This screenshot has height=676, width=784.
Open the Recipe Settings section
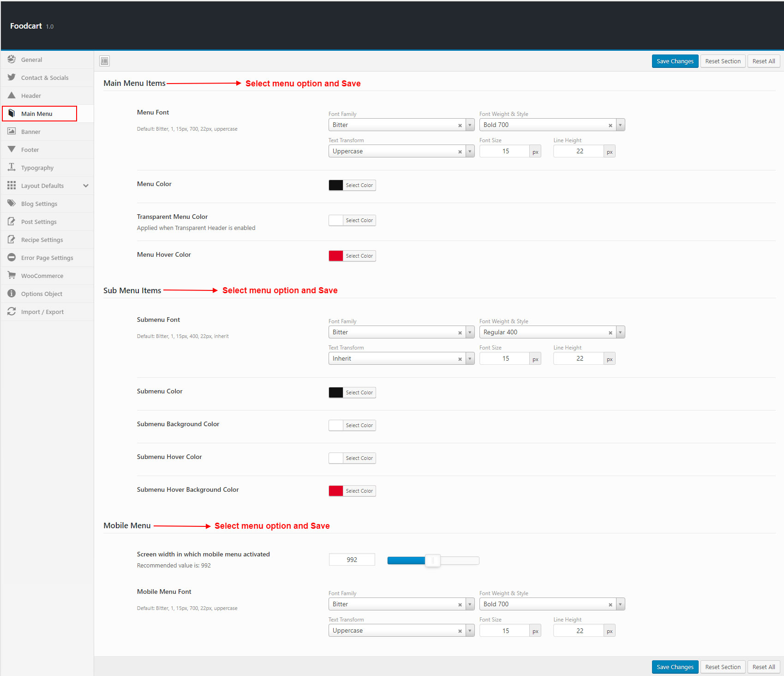point(47,240)
